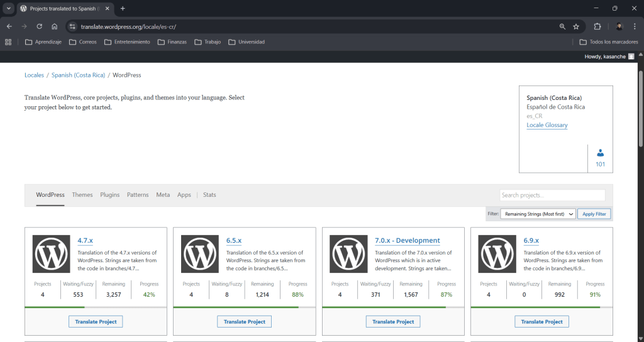Open the browser extensions puzzle icon
The height and width of the screenshot is (342, 644).
597,26
